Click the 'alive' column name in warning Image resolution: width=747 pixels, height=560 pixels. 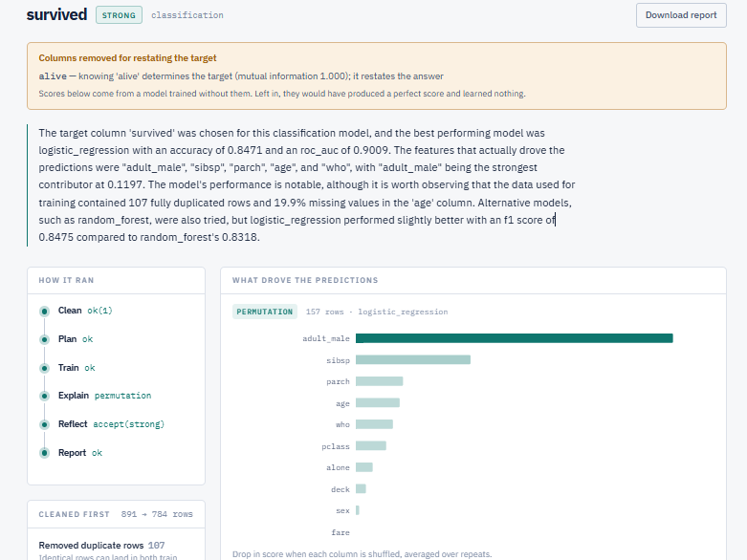pos(53,76)
